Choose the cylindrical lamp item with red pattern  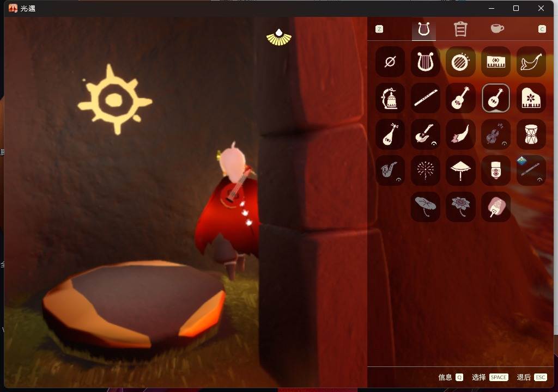tap(496, 170)
